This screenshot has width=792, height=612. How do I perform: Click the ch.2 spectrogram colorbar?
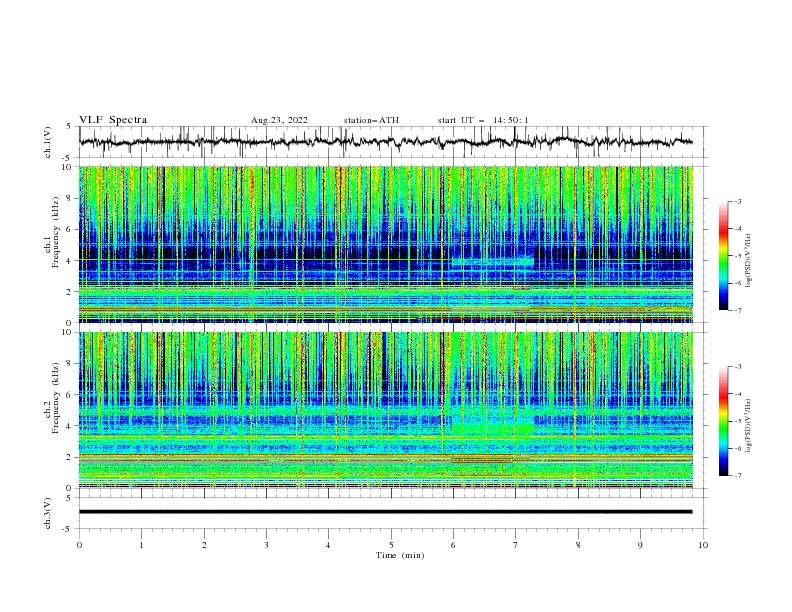point(724,421)
